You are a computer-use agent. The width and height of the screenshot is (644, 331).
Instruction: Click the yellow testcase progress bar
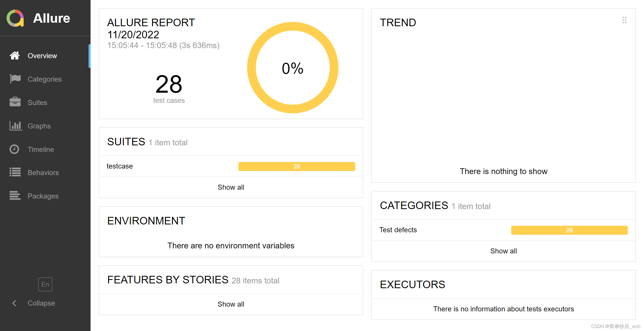coord(297,167)
